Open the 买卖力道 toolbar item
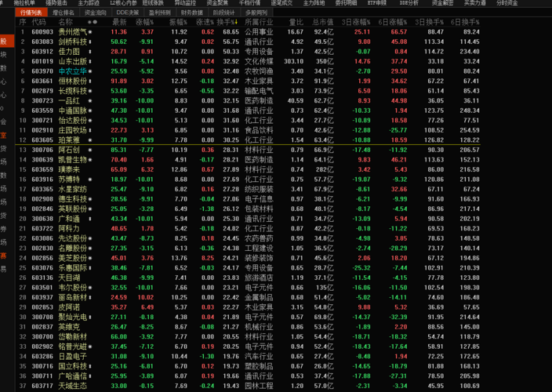 475,3
